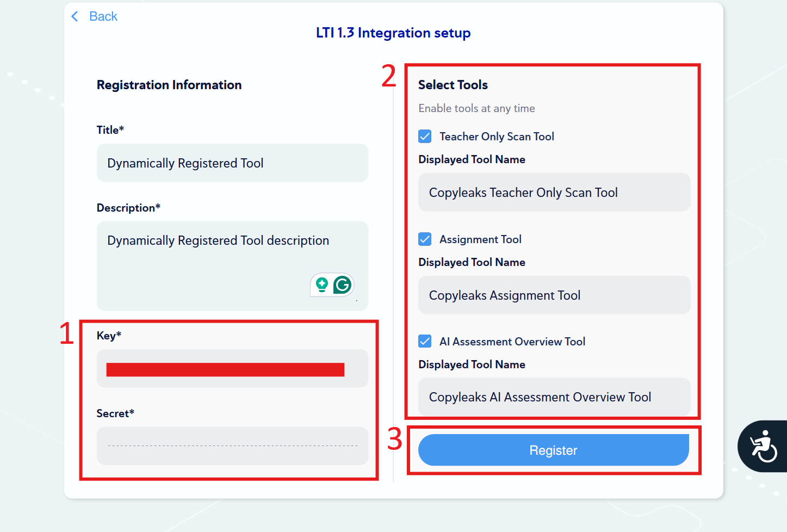Viewport: 787px width, 532px height.
Task: Click Displayed Tool Name under Teacher Only Scan Tool
Action: (472, 159)
